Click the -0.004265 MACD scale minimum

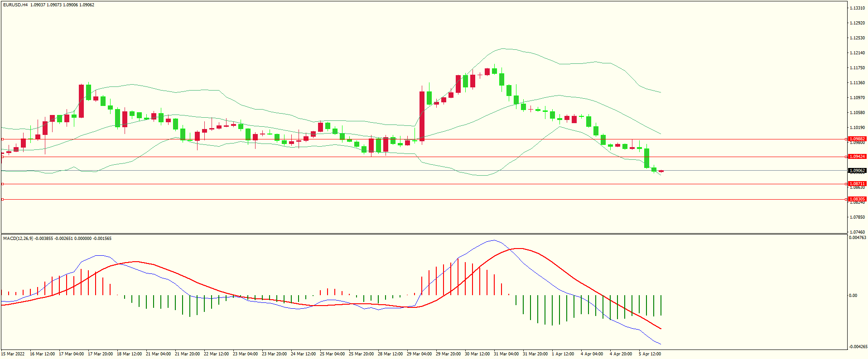(857, 347)
